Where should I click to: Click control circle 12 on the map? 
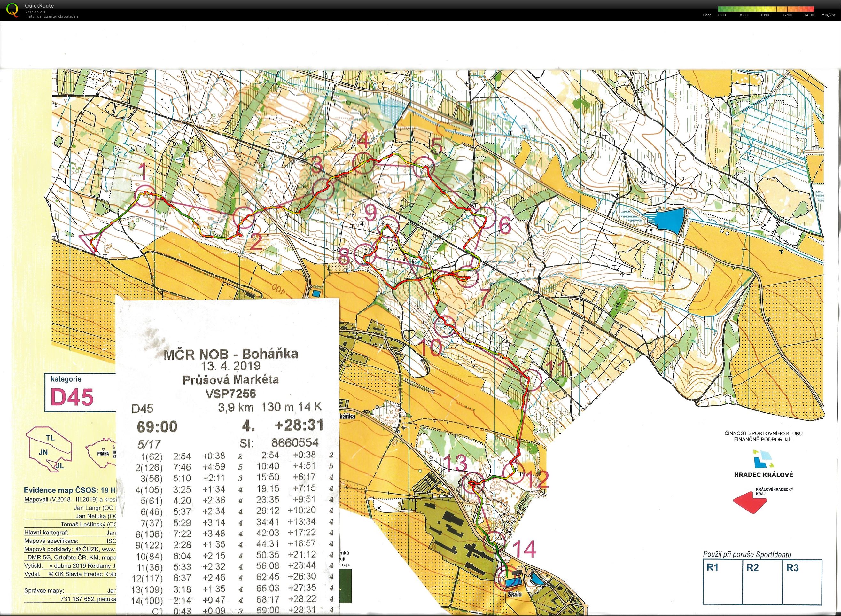(x=513, y=473)
